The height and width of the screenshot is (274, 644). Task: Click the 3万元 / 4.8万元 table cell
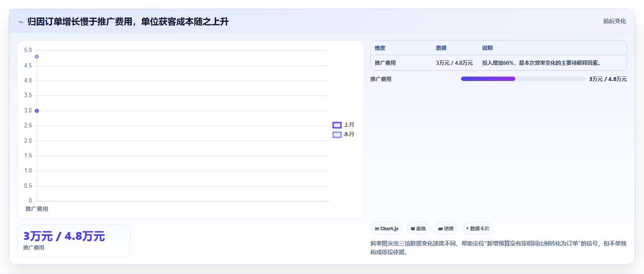(x=454, y=63)
